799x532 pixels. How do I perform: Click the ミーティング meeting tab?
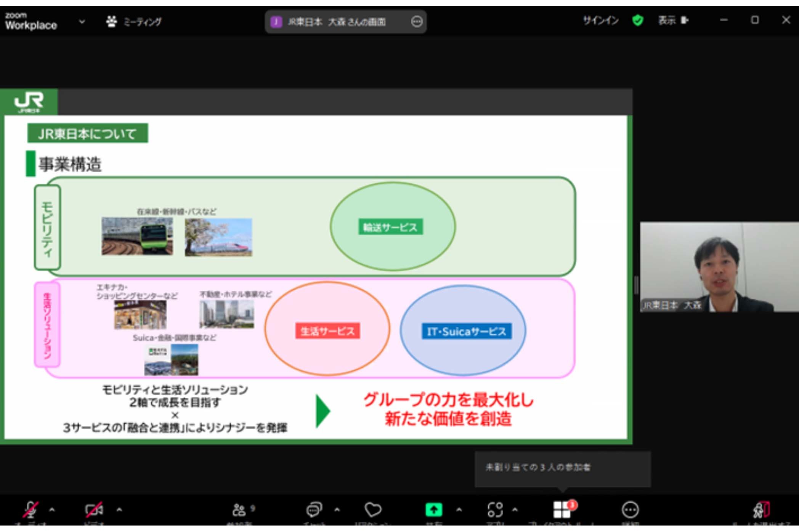click(134, 22)
